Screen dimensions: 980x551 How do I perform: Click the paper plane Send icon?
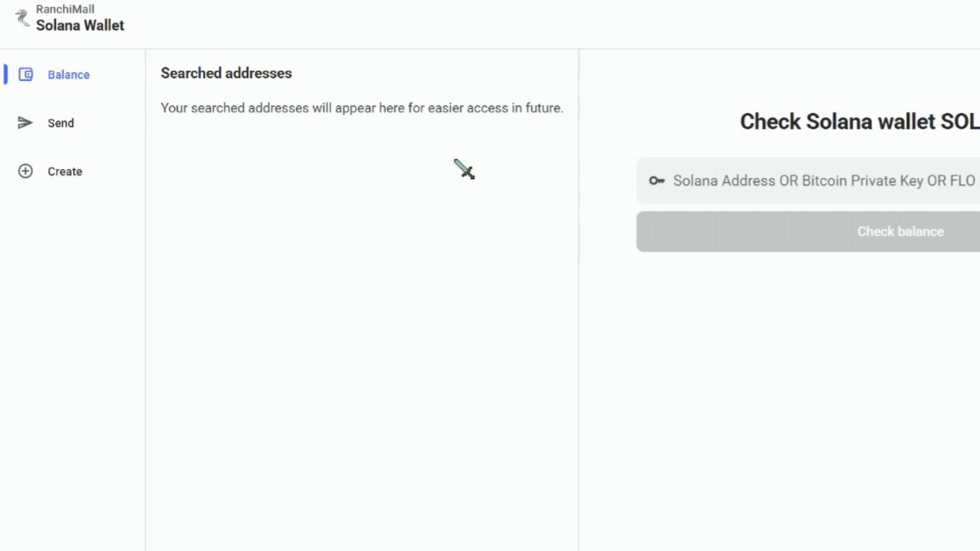click(x=26, y=123)
